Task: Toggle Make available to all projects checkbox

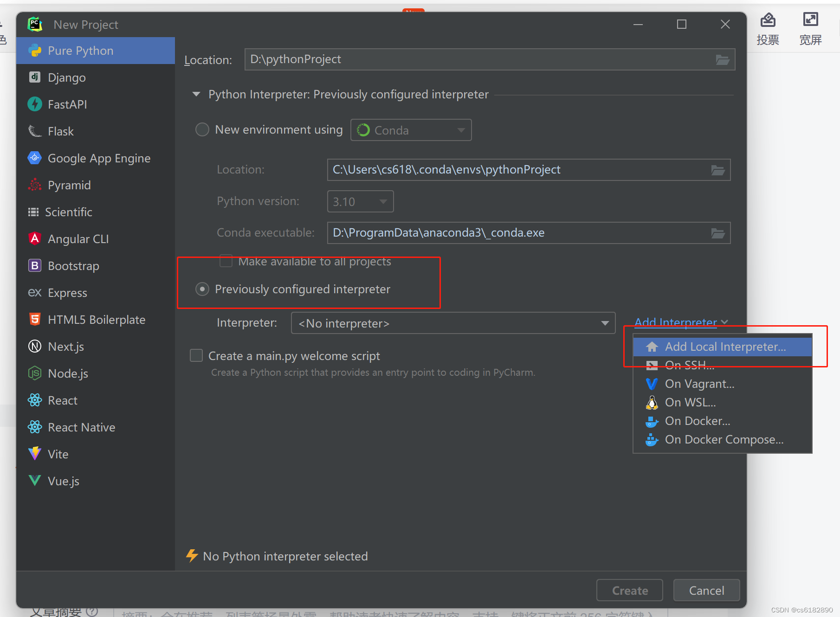Action: pyautogui.click(x=226, y=261)
